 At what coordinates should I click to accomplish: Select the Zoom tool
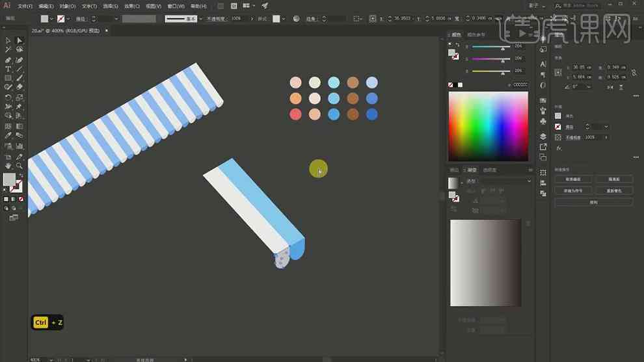19,166
